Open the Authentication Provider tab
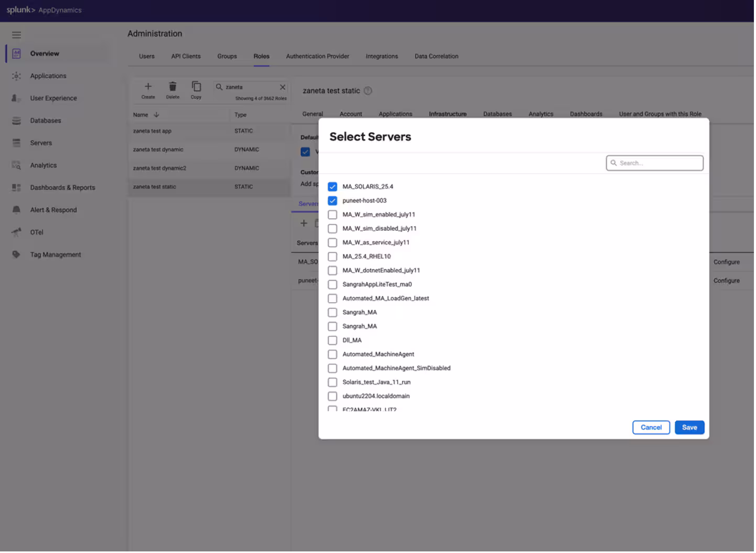The width and height of the screenshot is (756, 553). [x=317, y=56]
